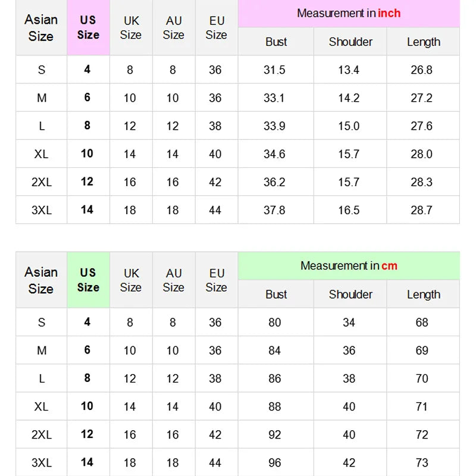Viewport: 476px width, 476px height.
Task: Click the green US Size header cell
Action: pyautogui.click(x=88, y=280)
